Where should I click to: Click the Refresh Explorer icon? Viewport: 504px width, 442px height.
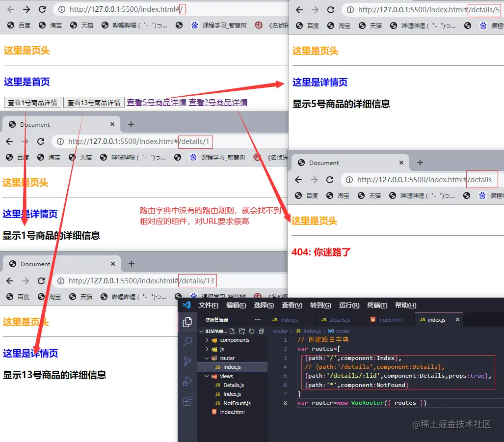pos(252,331)
